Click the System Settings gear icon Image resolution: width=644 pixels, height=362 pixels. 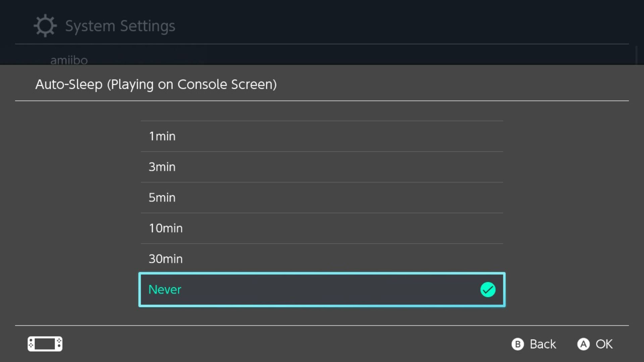point(45,25)
